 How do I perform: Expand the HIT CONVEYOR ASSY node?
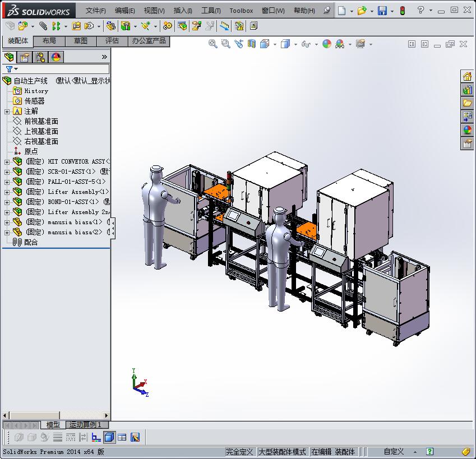pyautogui.click(x=7, y=162)
